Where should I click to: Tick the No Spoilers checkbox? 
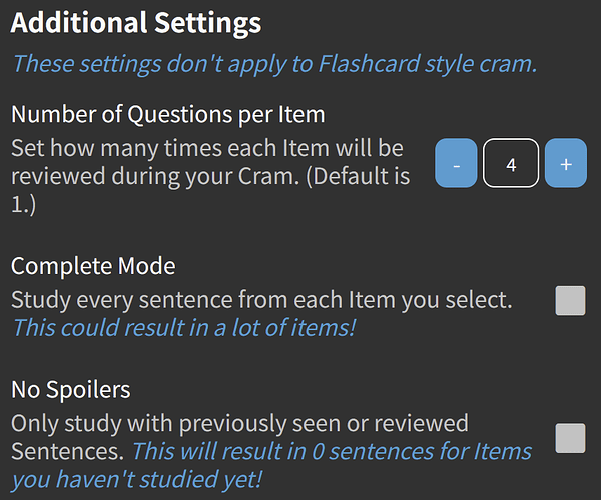point(570,438)
